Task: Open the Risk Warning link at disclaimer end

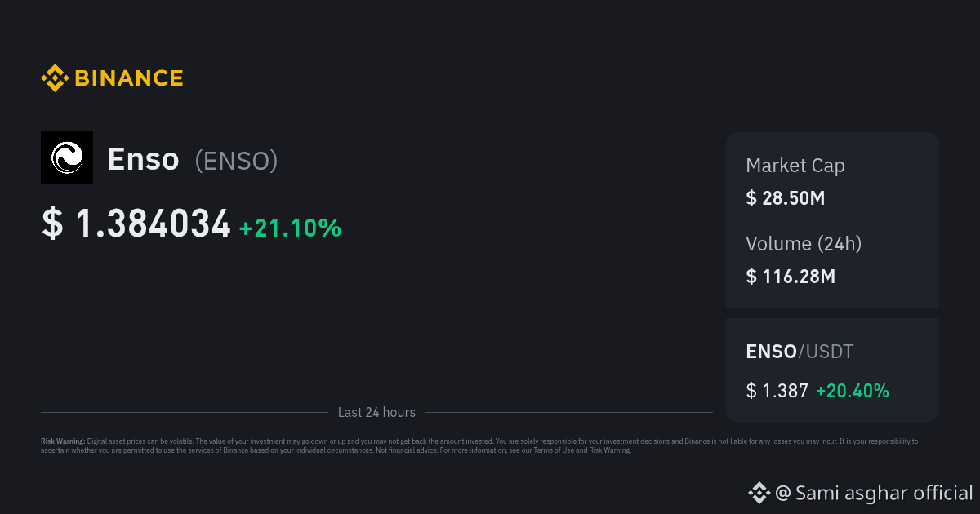Action: point(610,450)
